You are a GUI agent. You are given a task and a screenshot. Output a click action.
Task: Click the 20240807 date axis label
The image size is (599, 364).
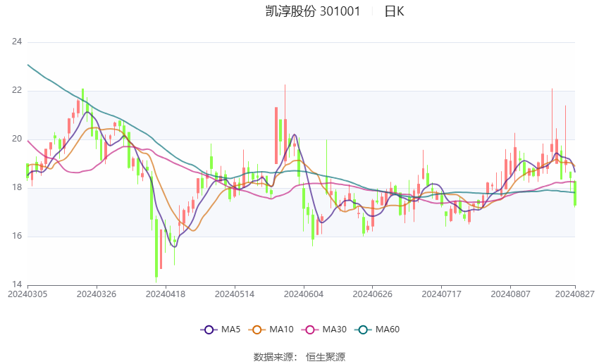point(510,294)
